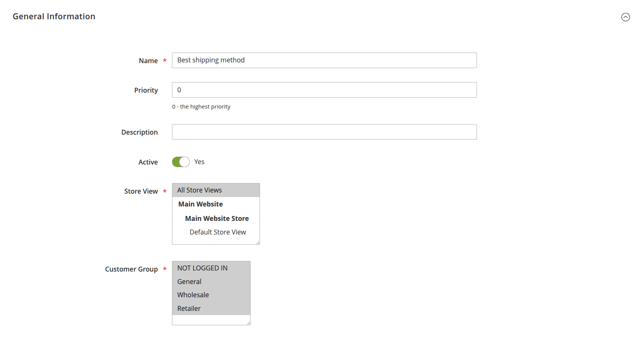Select All Store Views option
This screenshot has height=337, width=644.
[199, 190]
